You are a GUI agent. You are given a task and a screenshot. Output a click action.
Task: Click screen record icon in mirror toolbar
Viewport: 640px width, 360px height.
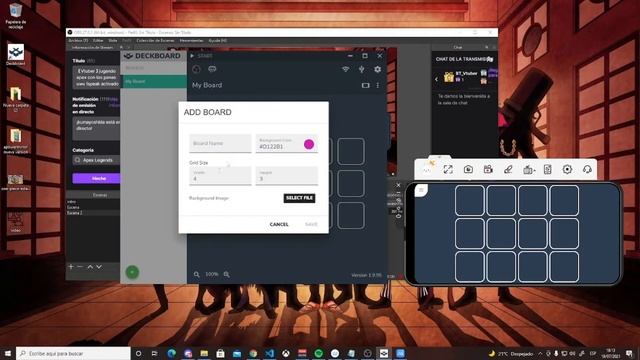click(488, 169)
